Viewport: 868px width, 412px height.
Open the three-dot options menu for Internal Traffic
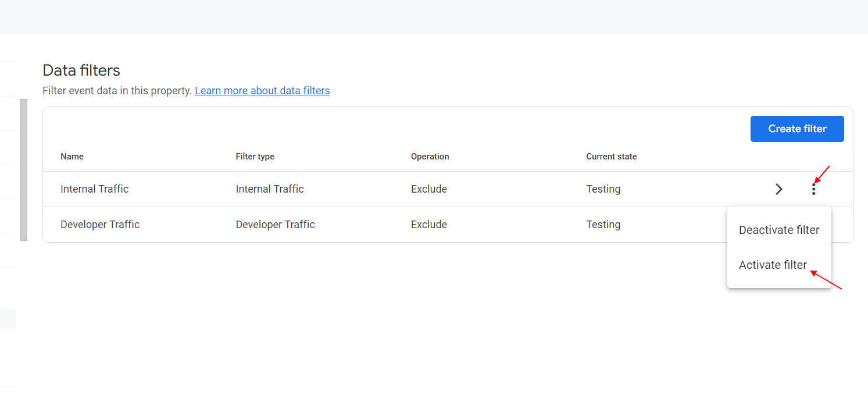(x=814, y=189)
